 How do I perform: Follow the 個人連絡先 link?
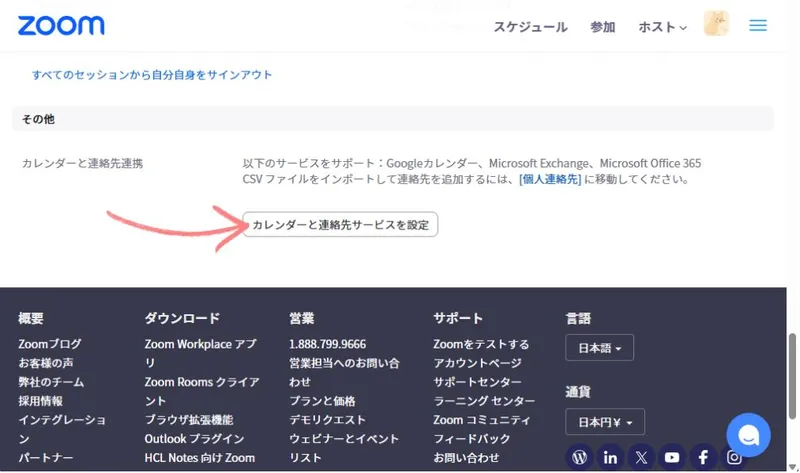click(550, 179)
